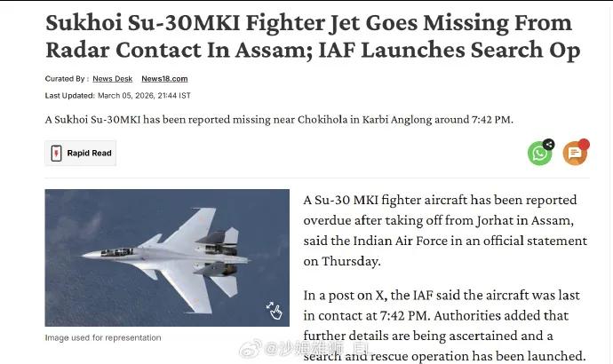Click the "Curated By" label
The width and height of the screenshot is (613, 364).
(65, 79)
